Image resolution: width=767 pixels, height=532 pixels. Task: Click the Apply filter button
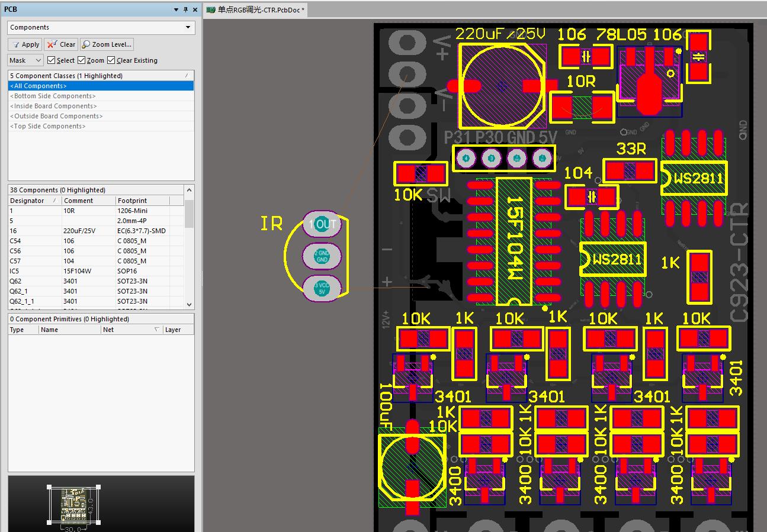click(25, 44)
